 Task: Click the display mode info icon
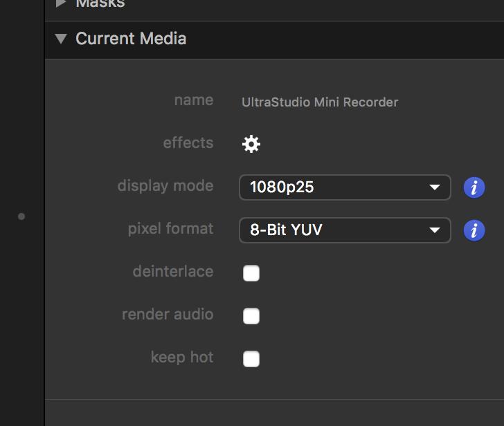coord(474,187)
